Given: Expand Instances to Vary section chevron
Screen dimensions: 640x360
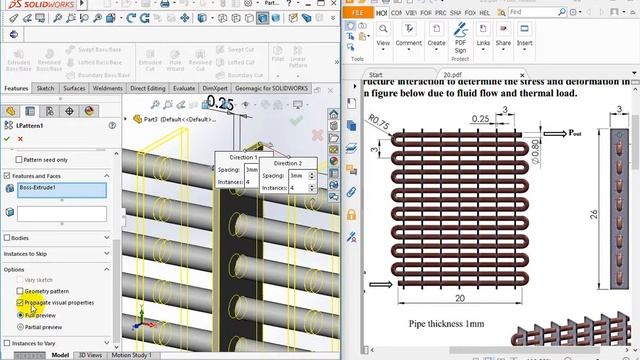Looking at the screenshot, I should (x=107, y=343).
